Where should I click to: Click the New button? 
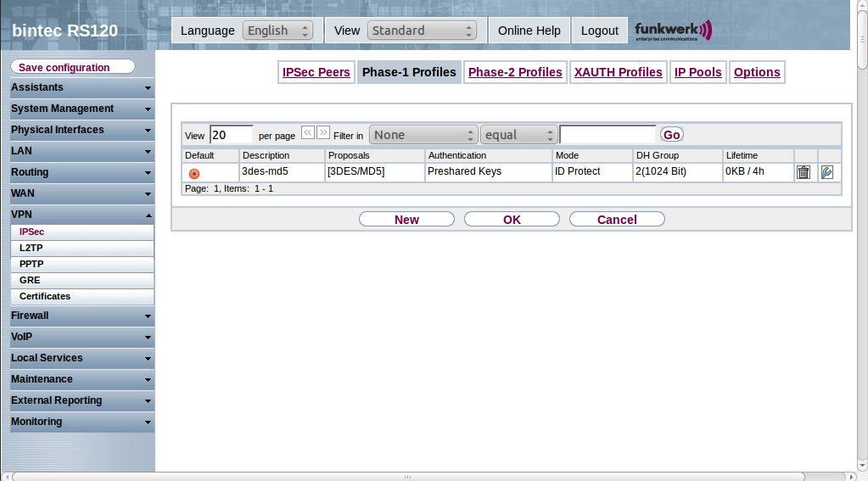(x=406, y=220)
